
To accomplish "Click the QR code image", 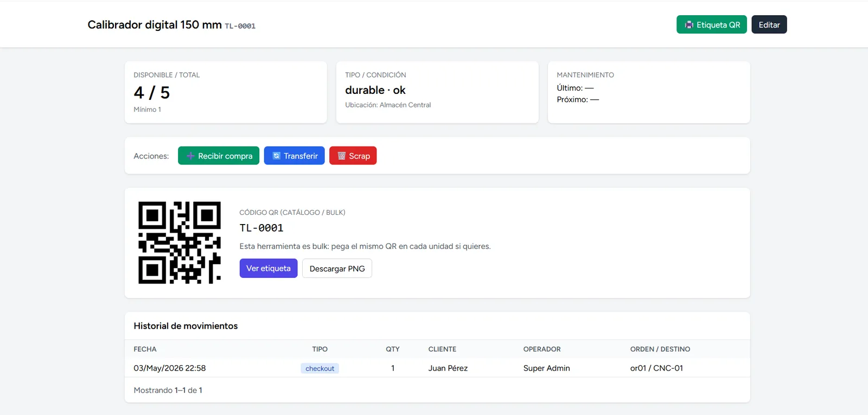I will [180, 242].
